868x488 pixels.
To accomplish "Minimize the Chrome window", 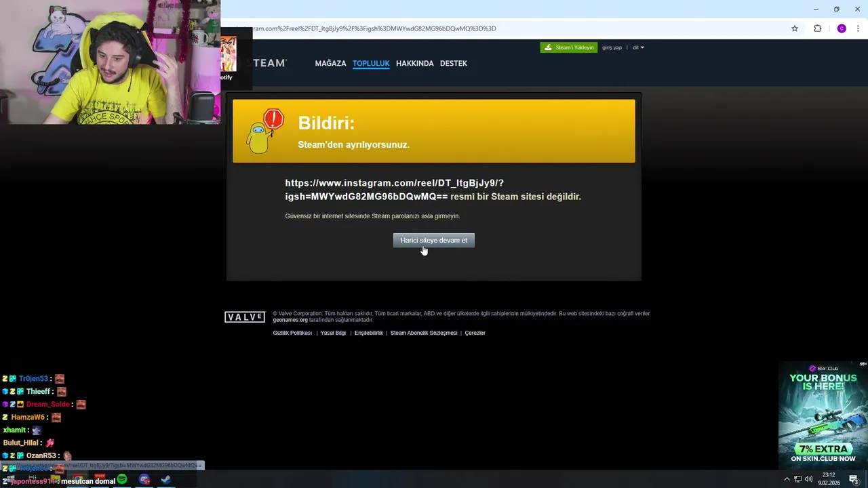I will 815,9.
